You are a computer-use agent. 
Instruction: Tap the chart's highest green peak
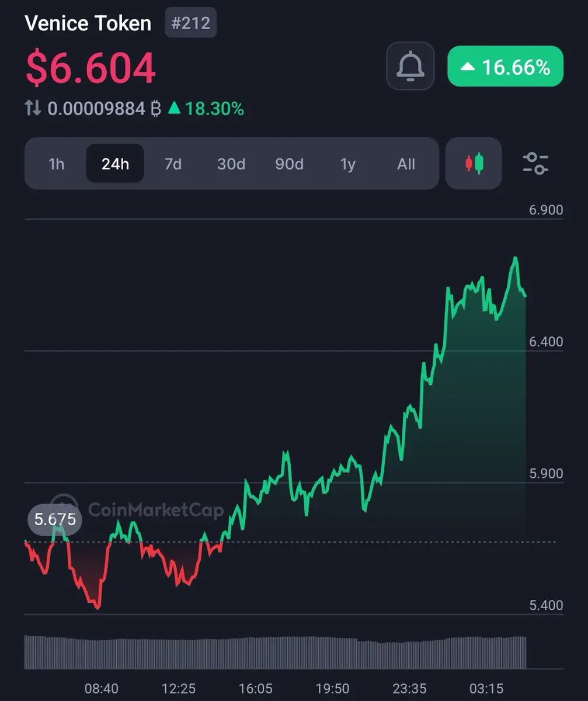(515, 258)
